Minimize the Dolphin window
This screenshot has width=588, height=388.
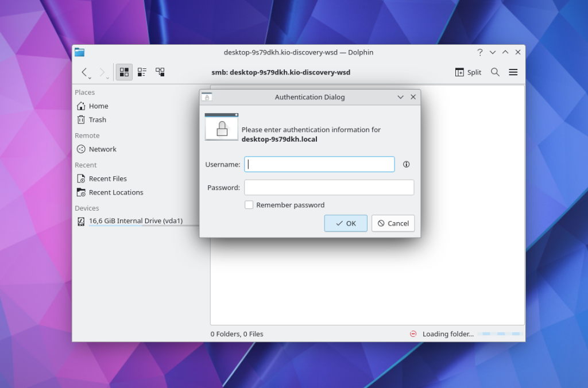493,52
